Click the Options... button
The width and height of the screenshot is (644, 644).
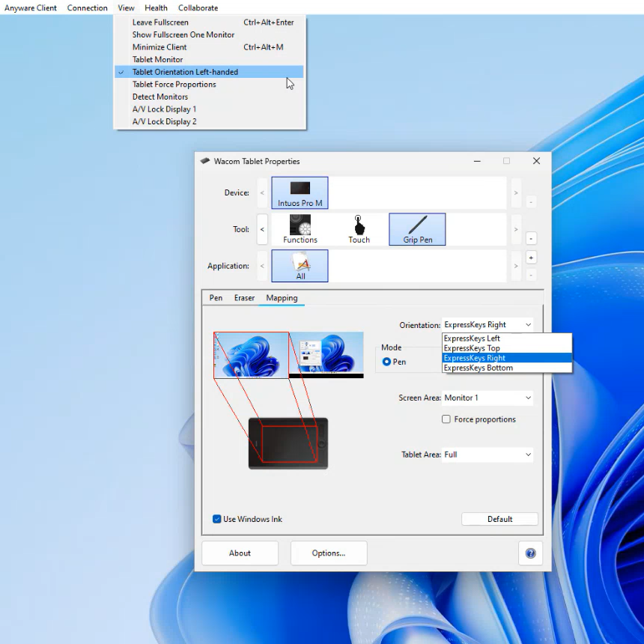(x=329, y=553)
